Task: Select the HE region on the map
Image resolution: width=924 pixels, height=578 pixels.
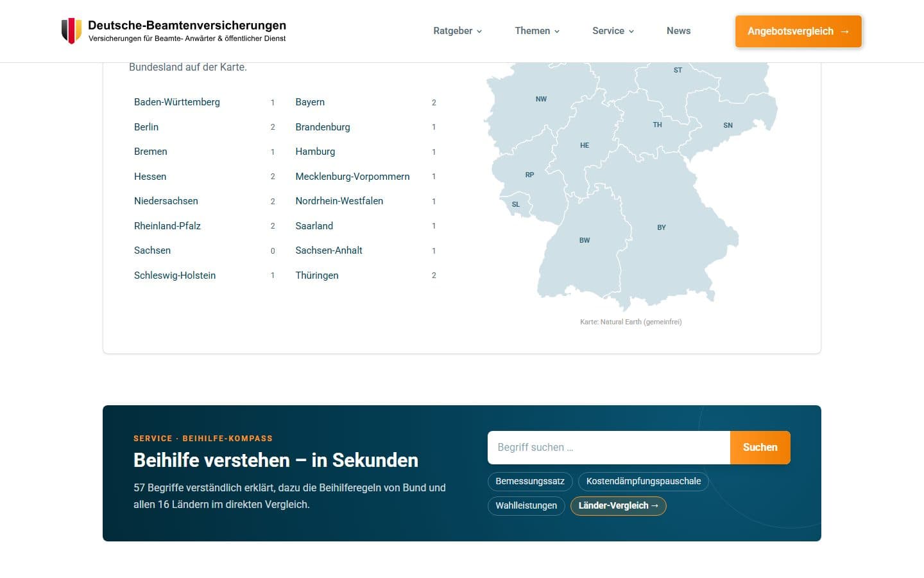Action: pos(584,145)
